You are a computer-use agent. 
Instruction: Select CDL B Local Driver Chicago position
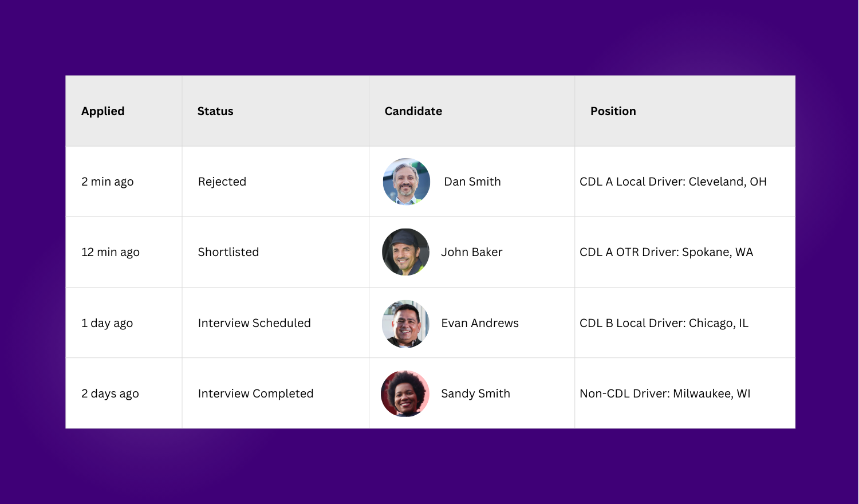[664, 323]
